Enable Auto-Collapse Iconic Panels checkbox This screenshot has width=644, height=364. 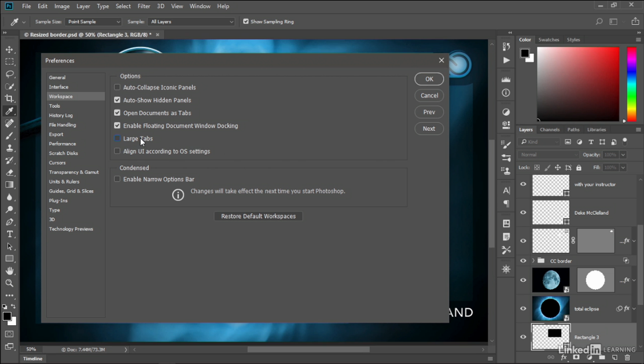[x=117, y=87]
